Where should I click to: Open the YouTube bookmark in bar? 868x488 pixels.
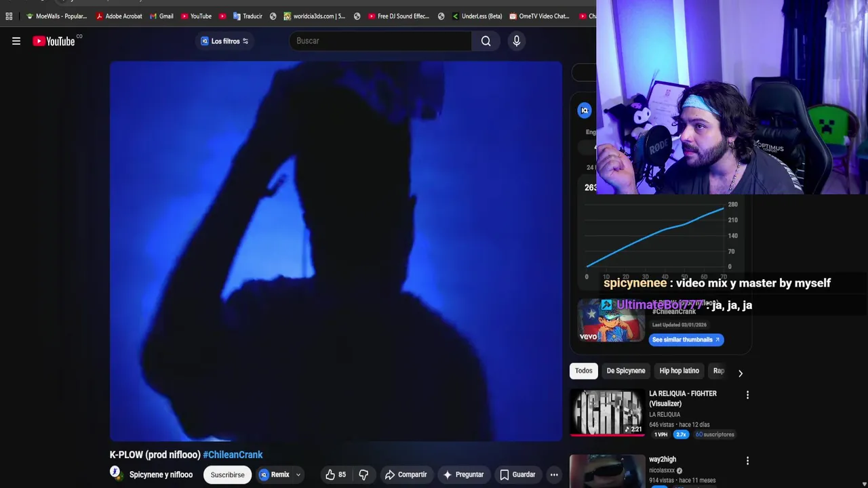tap(196, 16)
